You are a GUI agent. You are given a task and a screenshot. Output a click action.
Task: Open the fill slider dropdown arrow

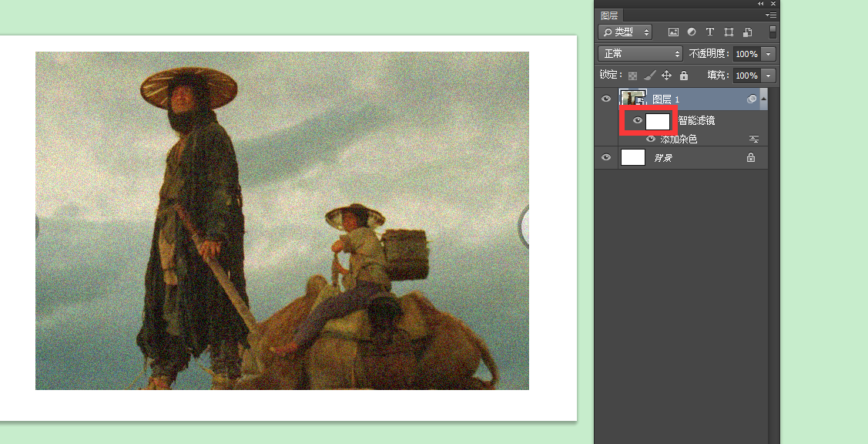click(769, 76)
